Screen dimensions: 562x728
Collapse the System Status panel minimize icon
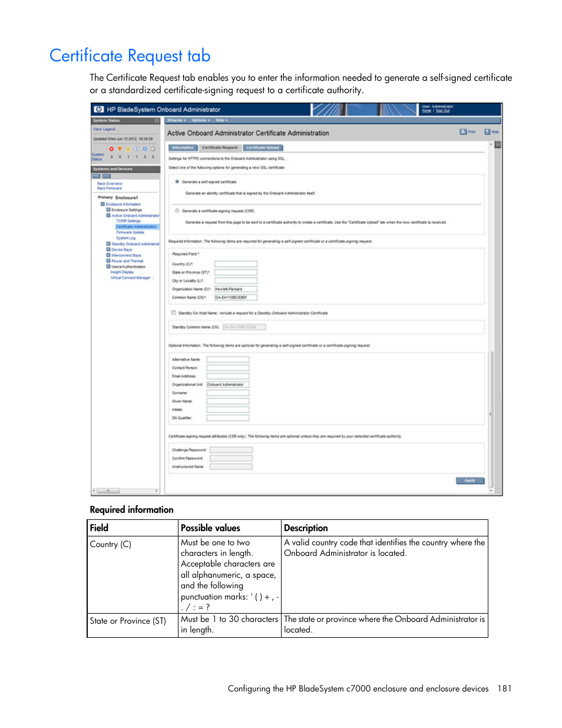[157, 120]
